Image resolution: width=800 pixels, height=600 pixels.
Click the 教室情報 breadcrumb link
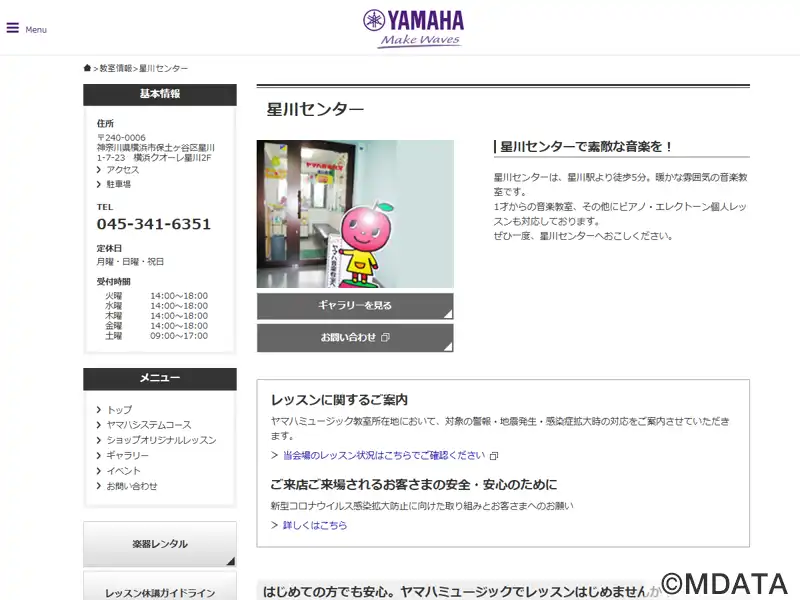click(116, 68)
